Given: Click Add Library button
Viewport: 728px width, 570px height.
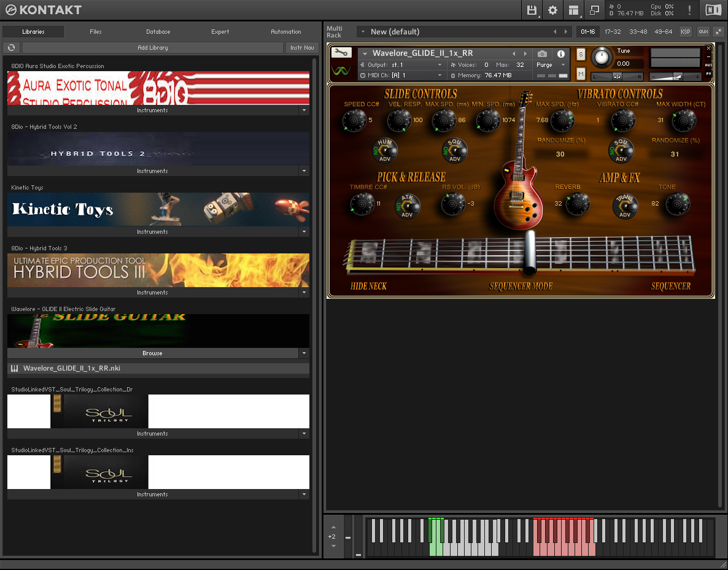Looking at the screenshot, I should (x=153, y=47).
